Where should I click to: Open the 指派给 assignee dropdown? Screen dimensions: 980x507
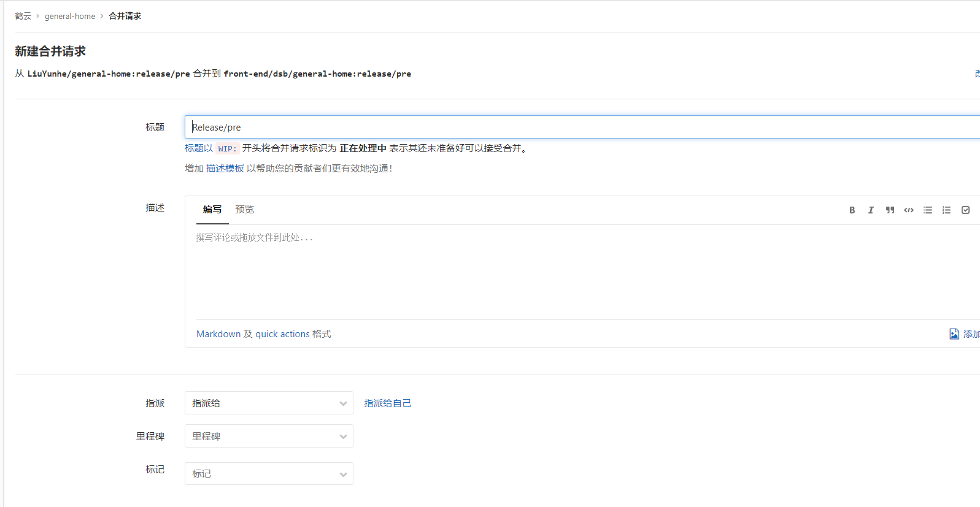point(269,403)
